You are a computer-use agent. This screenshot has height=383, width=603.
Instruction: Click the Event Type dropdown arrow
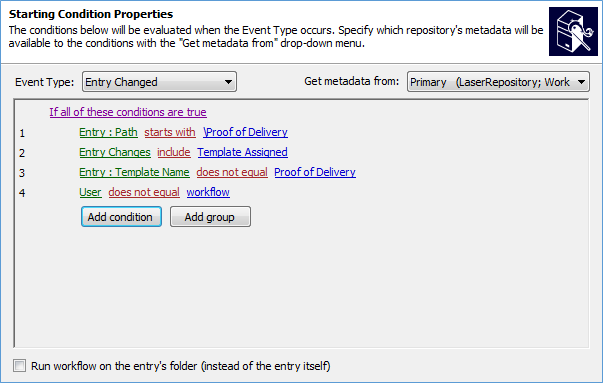[x=228, y=82]
